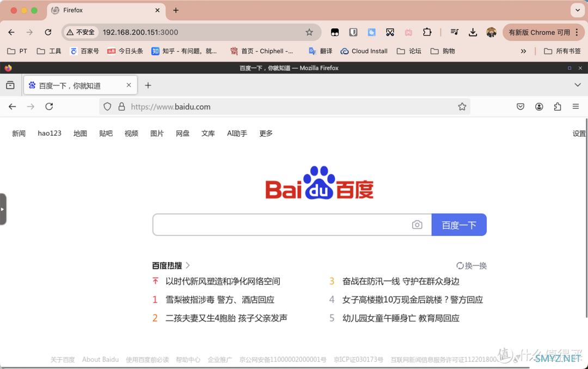
Task: Open Chrome downloads icon
Action: [473, 33]
